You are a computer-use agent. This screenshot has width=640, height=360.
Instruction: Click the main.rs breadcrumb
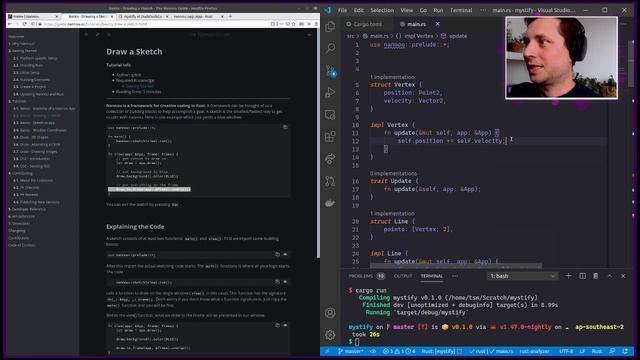(x=376, y=36)
